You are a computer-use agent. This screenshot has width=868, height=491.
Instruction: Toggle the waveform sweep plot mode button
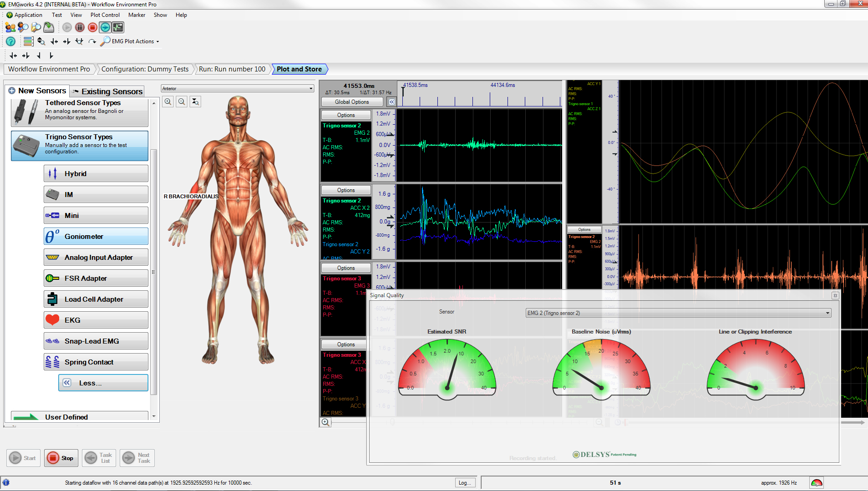[x=118, y=27]
